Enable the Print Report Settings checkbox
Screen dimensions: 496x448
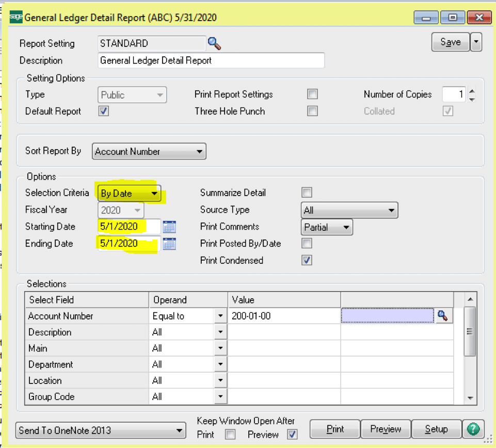312,94
